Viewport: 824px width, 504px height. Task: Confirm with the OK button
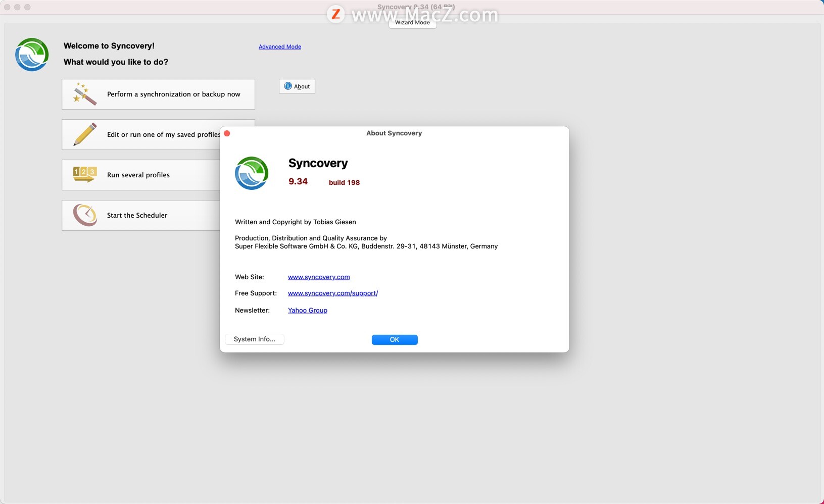395,339
